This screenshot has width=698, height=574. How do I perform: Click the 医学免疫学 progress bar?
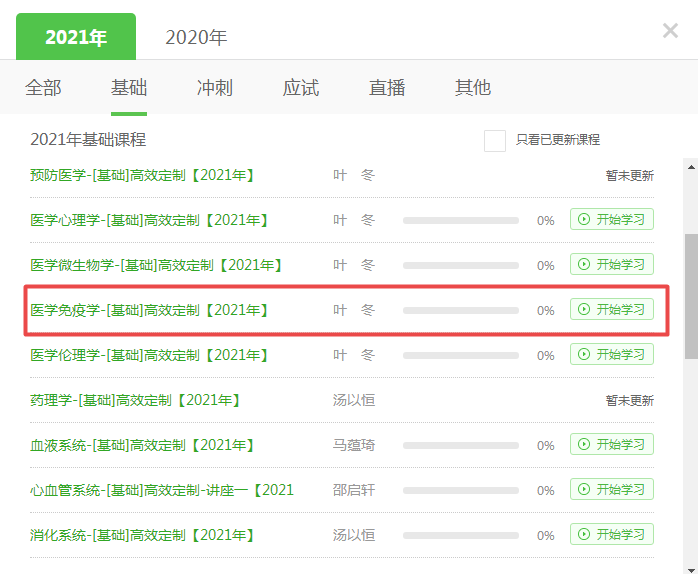pos(460,310)
